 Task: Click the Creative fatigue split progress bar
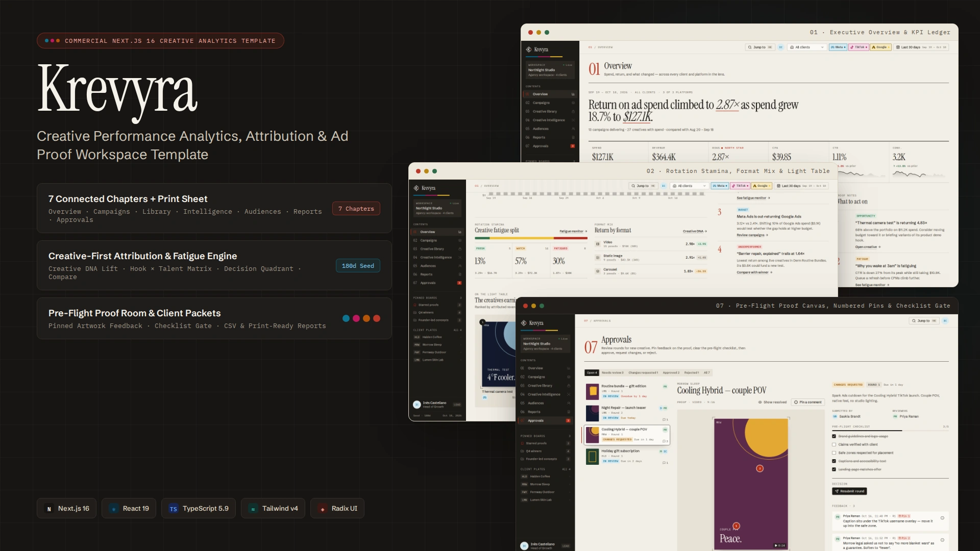tap(531, 238)
